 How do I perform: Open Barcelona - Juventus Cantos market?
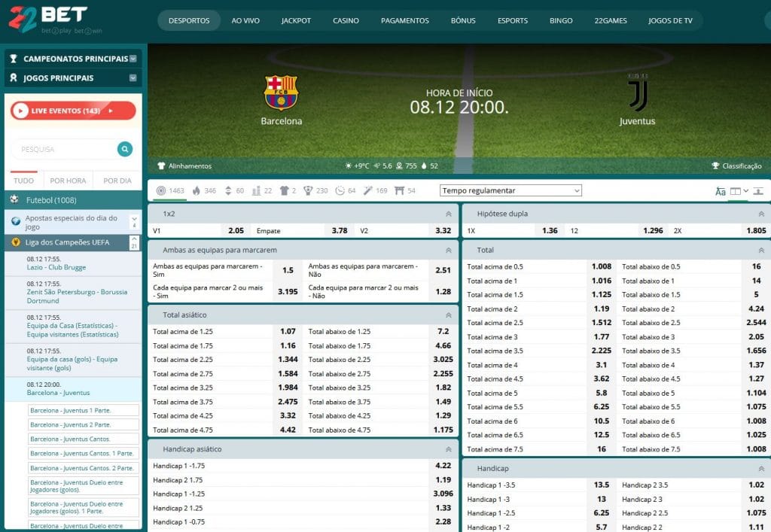click(84, 439)
